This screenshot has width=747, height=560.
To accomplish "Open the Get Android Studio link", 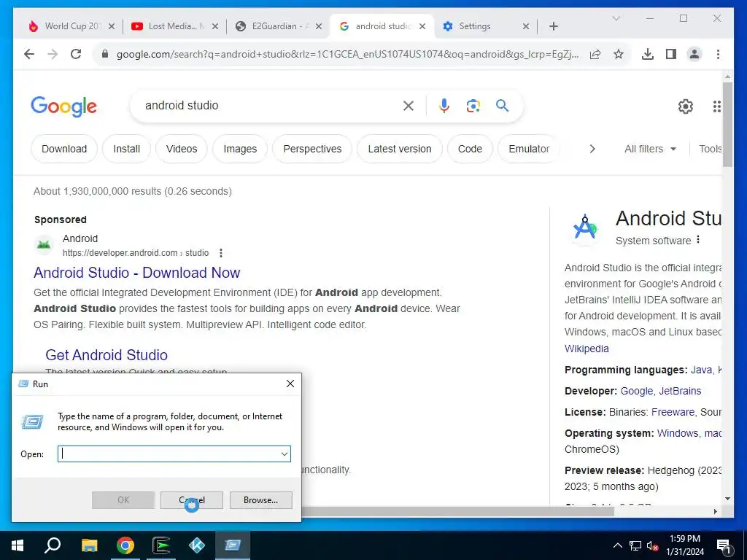I will pyautogui.click(x=107, y=355).
